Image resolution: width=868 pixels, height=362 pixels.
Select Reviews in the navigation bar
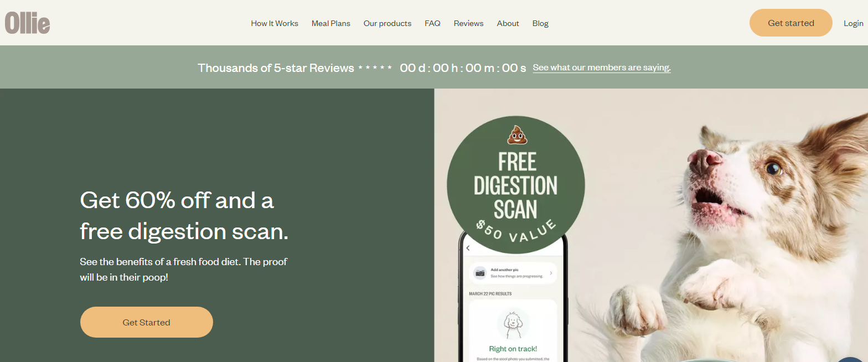click(468, 23)
